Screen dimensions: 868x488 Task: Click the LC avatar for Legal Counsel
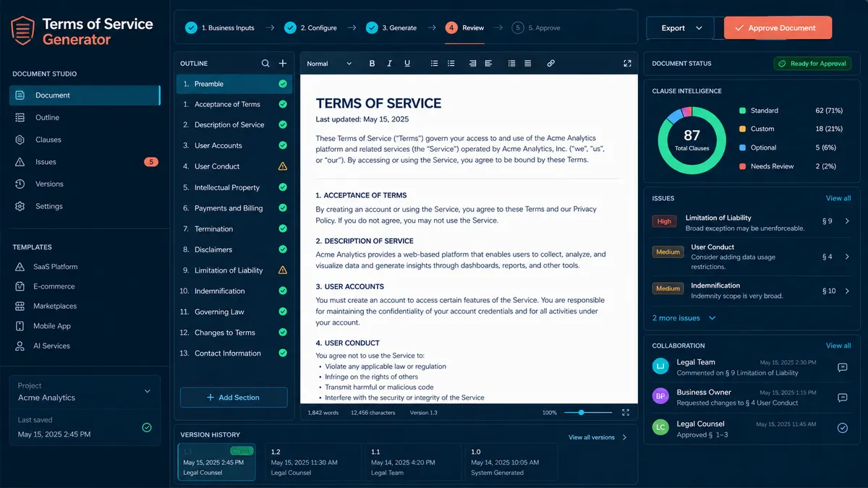660,427
